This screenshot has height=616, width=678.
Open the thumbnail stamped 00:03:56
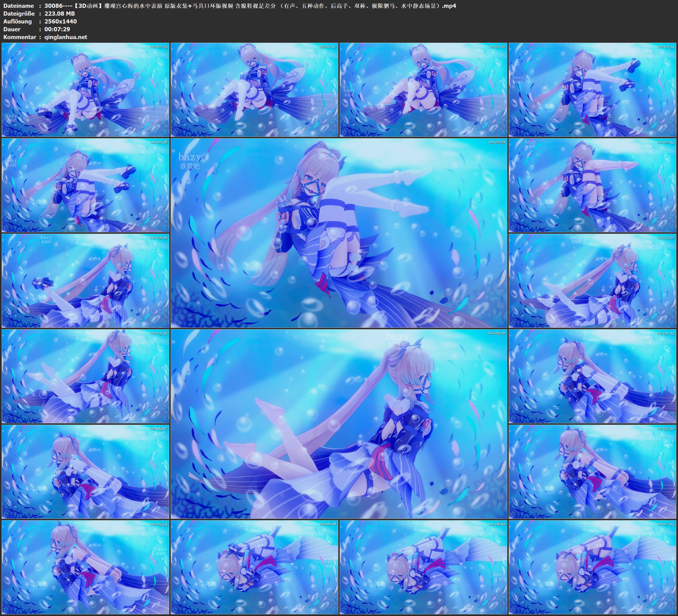click(85, 376)
